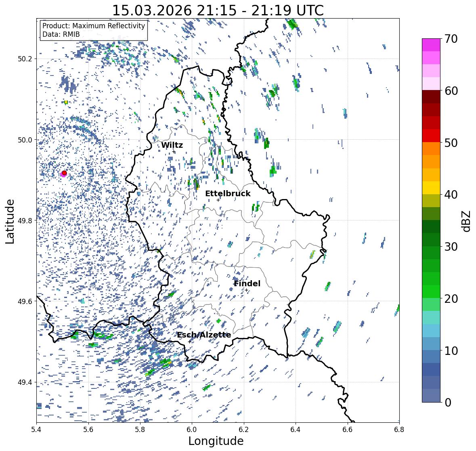Click the colorbar tick label 30

click(451, 246)
